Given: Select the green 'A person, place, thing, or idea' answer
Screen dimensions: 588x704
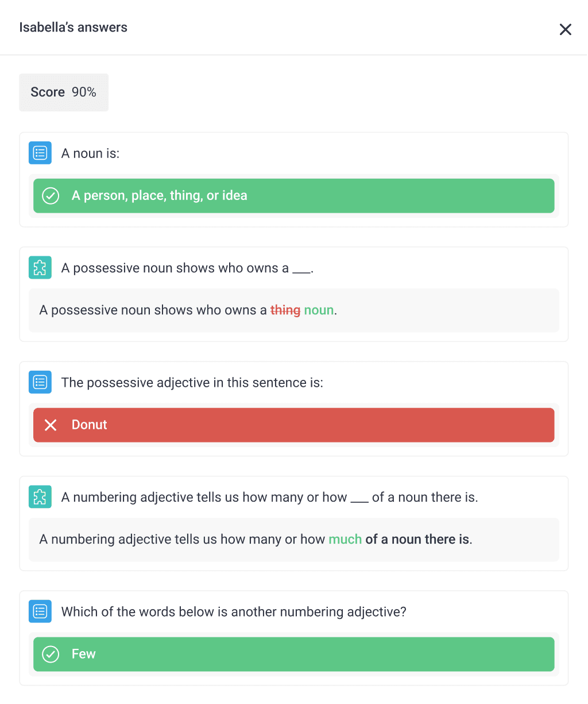Looking at the screenshot, I should coord(293,195).
